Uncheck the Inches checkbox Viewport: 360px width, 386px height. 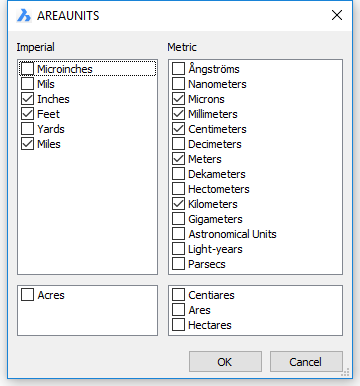28,99
